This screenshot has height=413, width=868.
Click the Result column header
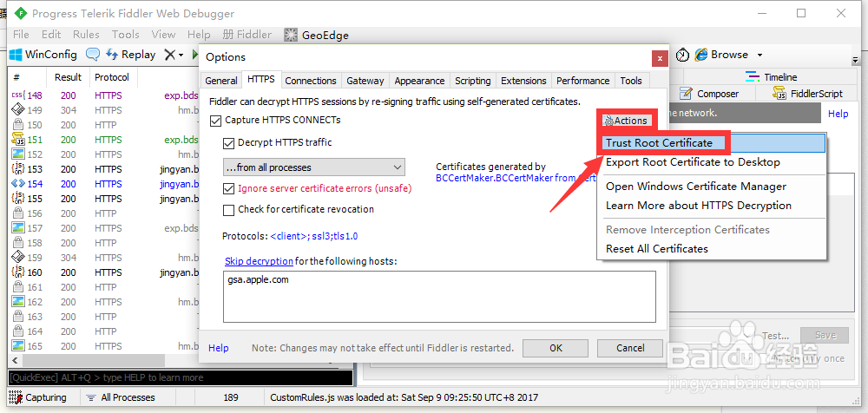(68, 77)
